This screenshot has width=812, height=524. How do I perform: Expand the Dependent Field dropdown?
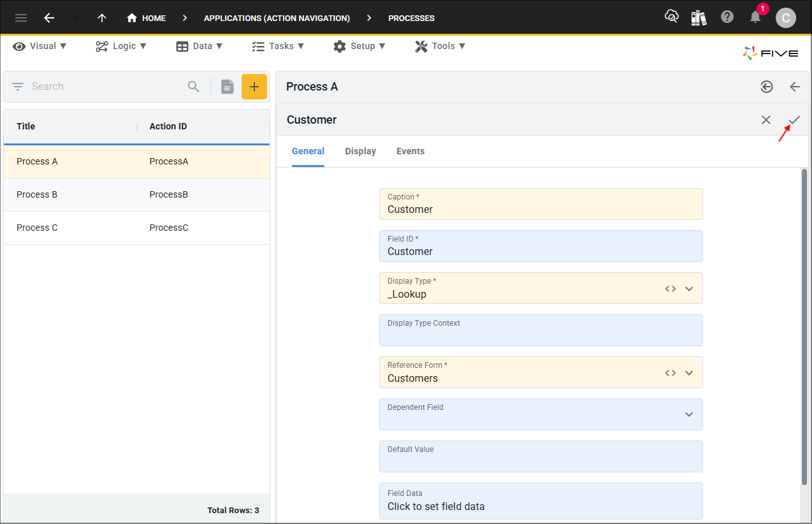689,414
